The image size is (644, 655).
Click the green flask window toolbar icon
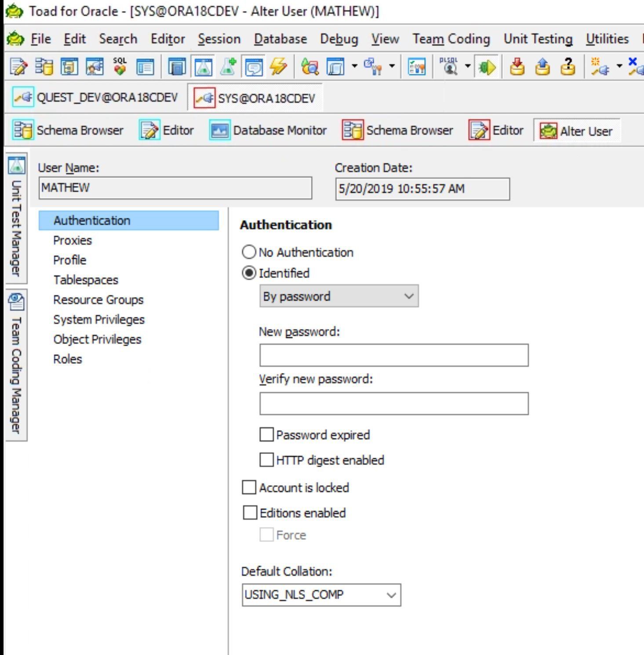pos(203,67)
